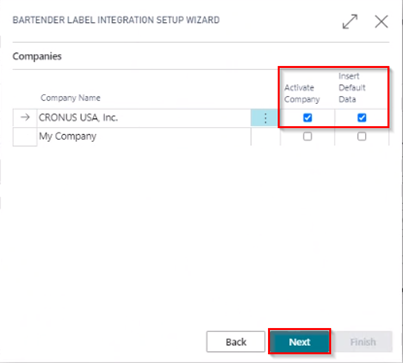Screen dimensions: 403x363
Task: Click the Bartender Label Integration Setup Wizard title
Action: coord(116,20)
